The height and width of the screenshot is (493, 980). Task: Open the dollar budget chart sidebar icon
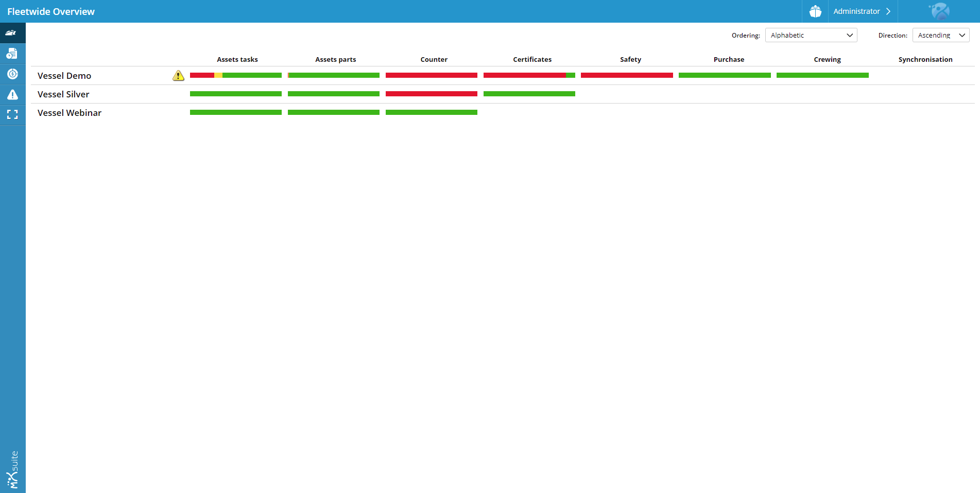[12, 74]
